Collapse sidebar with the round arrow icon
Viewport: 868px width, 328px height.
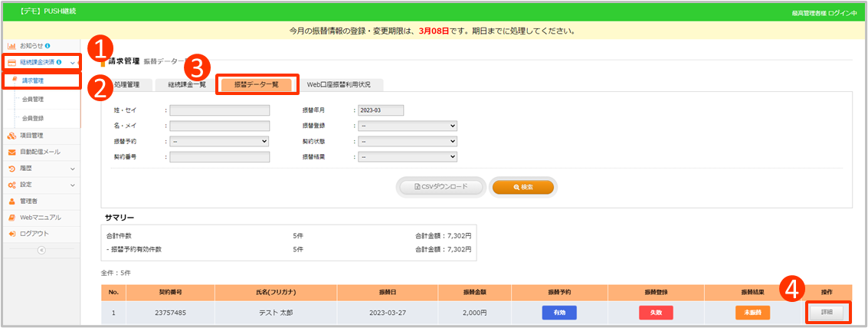(41, 250)
